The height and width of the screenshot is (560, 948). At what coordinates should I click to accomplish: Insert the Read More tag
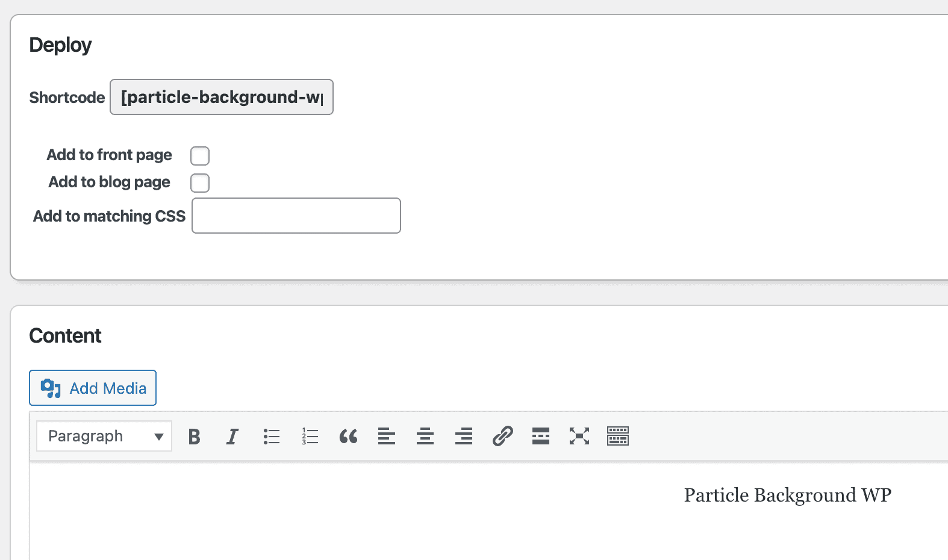tap(541, 436)
